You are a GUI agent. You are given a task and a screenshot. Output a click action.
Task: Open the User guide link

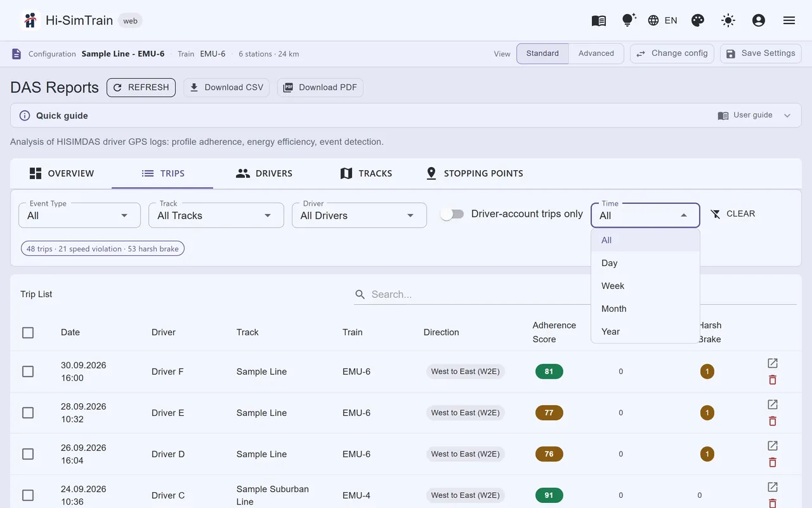[x=745, y=116]
